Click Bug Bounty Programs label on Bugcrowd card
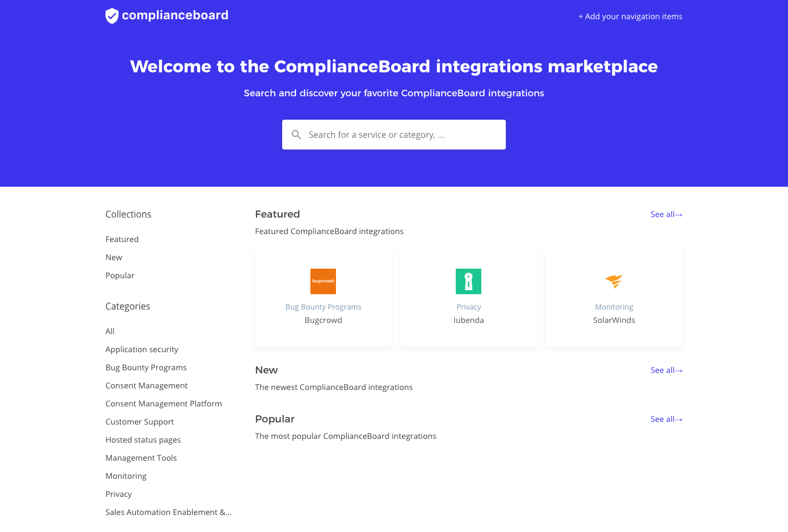 (323, 307)
